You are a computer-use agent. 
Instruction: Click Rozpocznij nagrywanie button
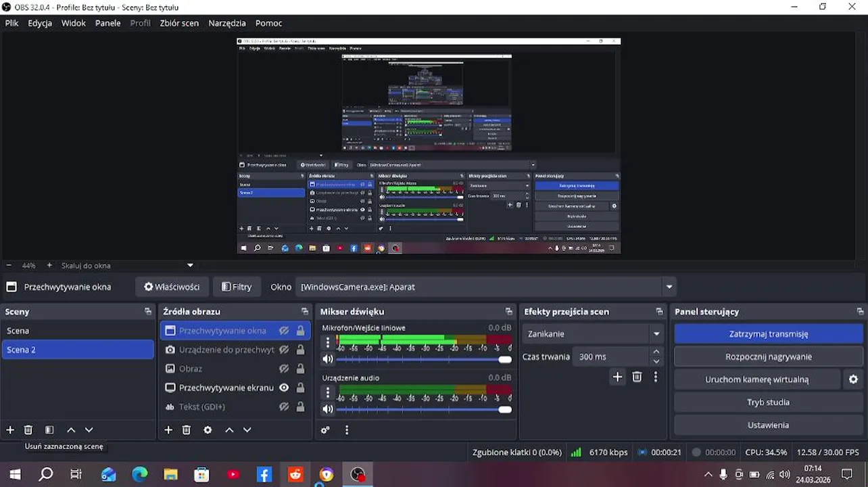pos(769,356)
